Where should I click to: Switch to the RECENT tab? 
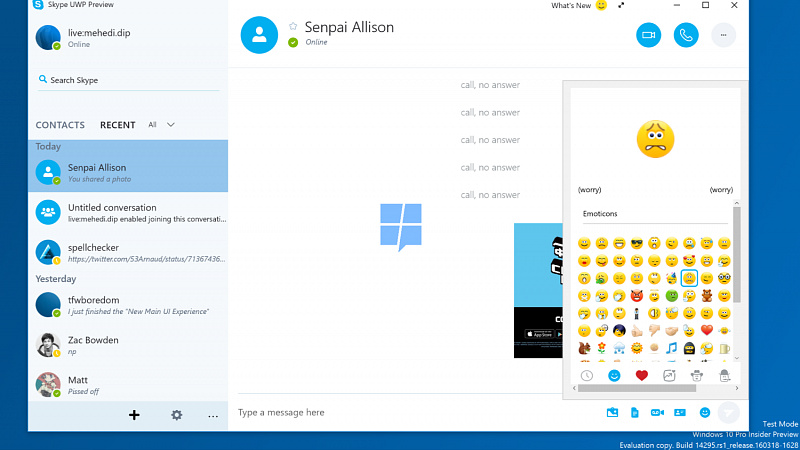117,125
